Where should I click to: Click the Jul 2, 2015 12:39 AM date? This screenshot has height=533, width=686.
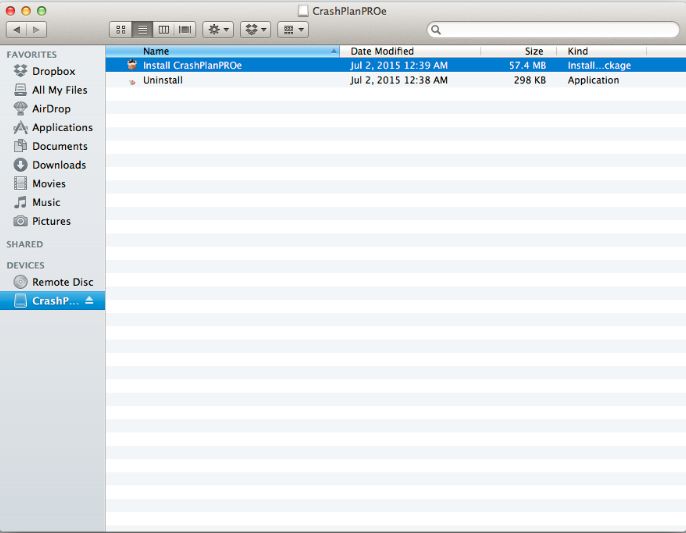(x=399, y=66)
